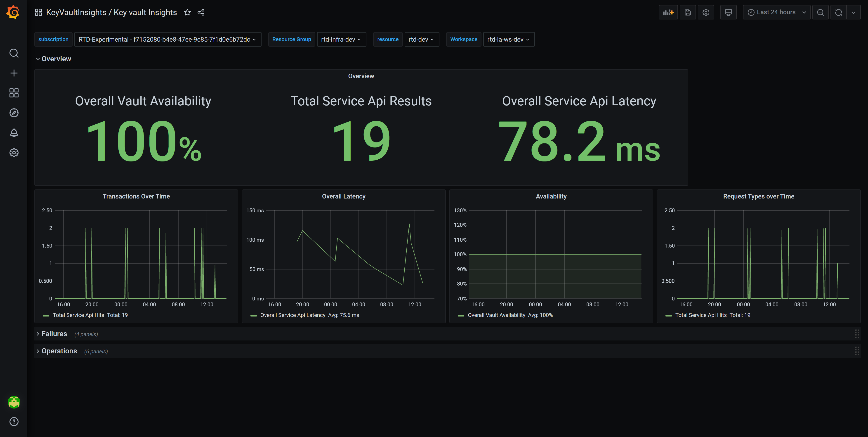
Task: Cycle view mode with monitor icon
Action: tap(728, 12)
